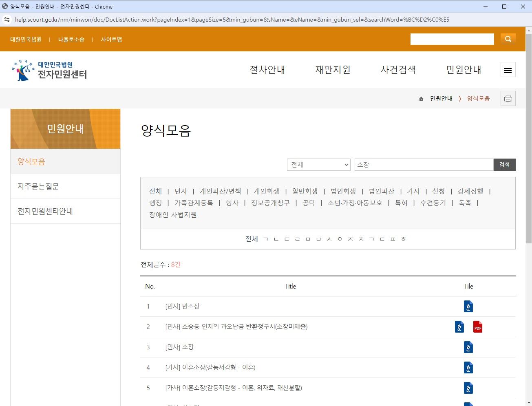Image resolution: width=532 pixels, height=406 pixels.
Task: Click the printer icon in breadcrumb bar
Action: (508, 99)
